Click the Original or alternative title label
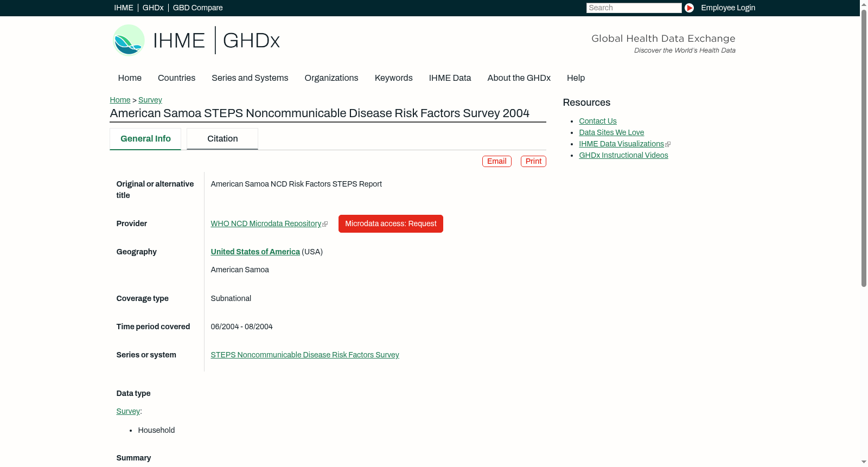Screen dimensions: 868x467 click(x=155, y=190)
